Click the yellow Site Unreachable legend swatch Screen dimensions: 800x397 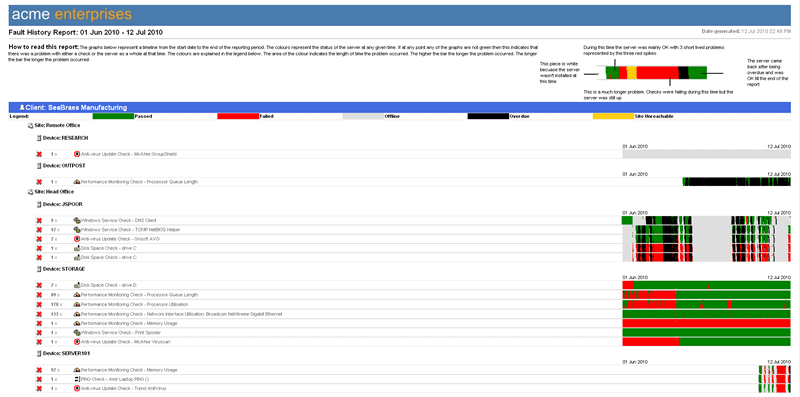(613, 116)
